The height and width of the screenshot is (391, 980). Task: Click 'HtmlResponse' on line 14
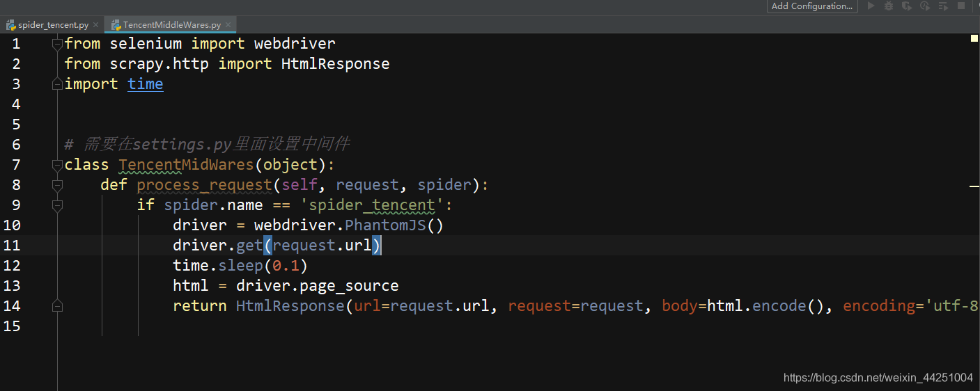pyautogui.click(x=290, y=306)
